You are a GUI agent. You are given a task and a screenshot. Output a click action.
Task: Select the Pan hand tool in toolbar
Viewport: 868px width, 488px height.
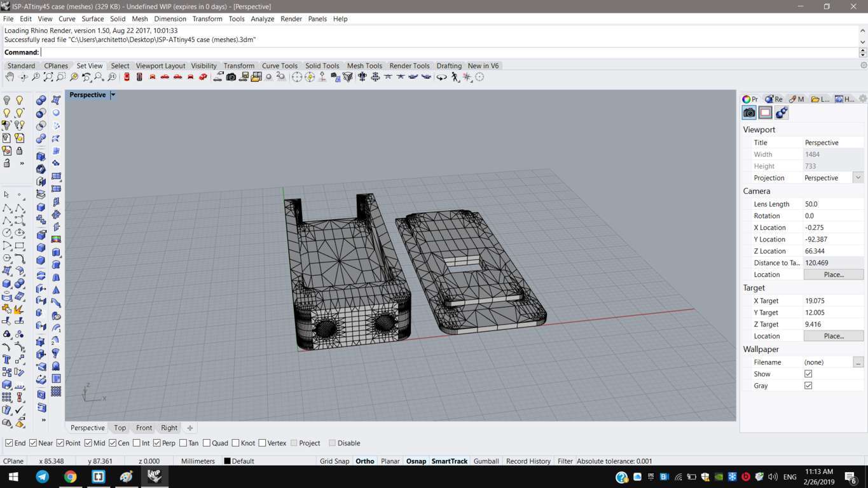tap(10, 77)
